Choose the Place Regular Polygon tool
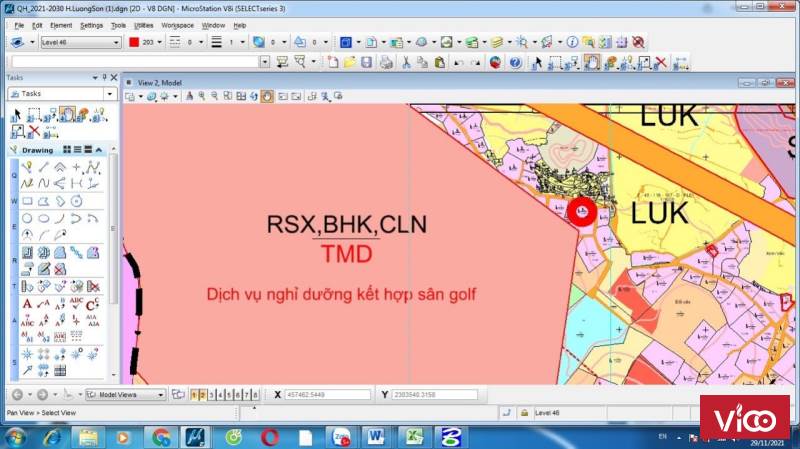 77,201
